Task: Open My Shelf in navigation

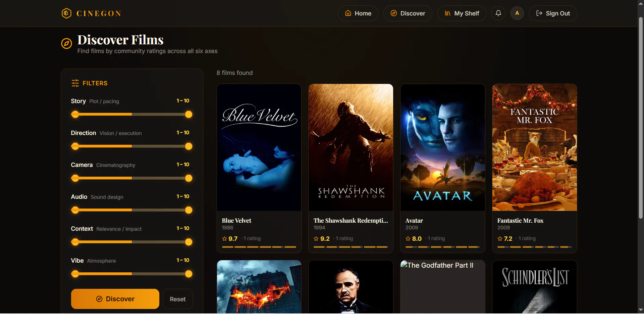Action: click(x=462, y=13)
